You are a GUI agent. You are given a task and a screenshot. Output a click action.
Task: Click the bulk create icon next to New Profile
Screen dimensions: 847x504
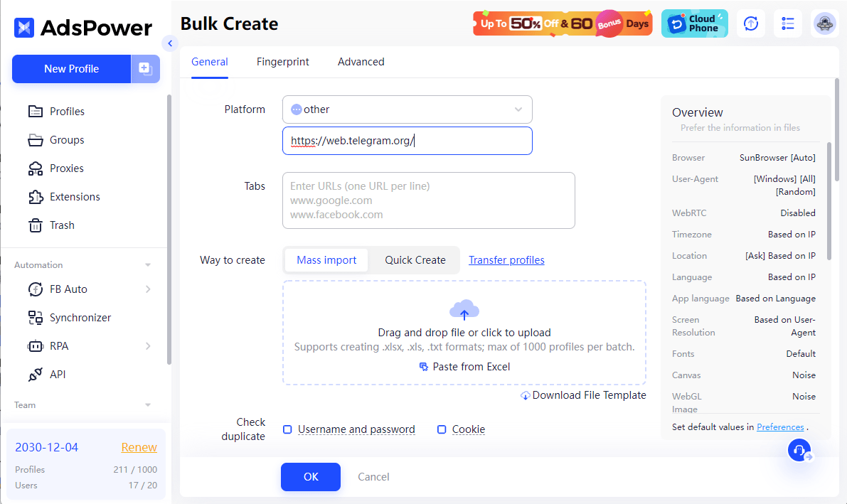tap(145, 69)
